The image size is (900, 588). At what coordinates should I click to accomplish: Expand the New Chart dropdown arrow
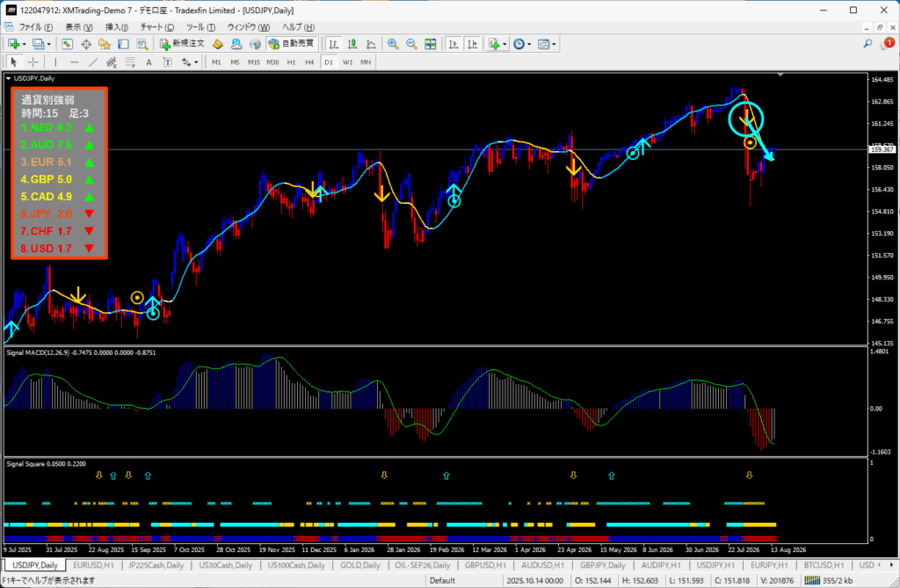click(24, 44)
